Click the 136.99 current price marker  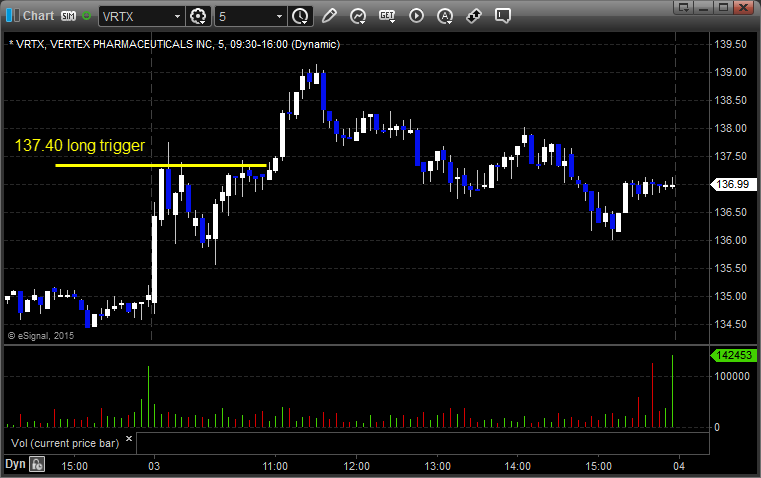pyautogui.click(x=733, y=184)
